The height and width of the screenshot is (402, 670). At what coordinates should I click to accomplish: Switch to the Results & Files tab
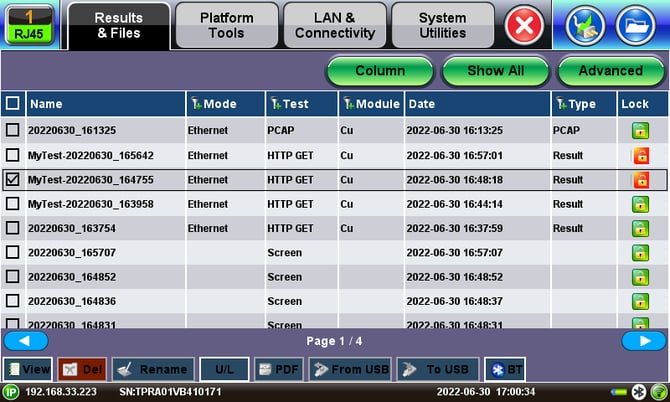pos(119,26)
